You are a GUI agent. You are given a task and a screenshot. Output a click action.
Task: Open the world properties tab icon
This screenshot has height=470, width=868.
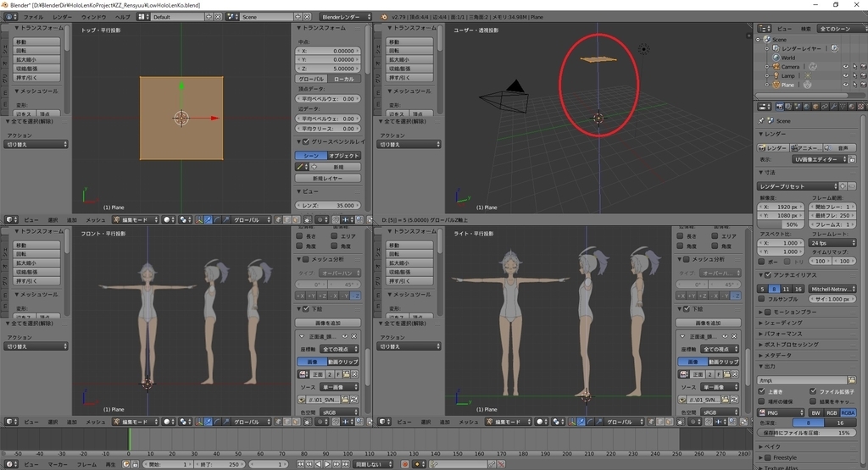pos(807,106)
